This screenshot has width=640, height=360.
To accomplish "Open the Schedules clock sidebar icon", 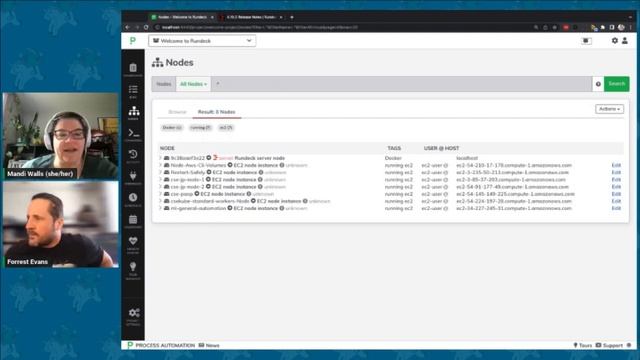I will pos(133,199).
